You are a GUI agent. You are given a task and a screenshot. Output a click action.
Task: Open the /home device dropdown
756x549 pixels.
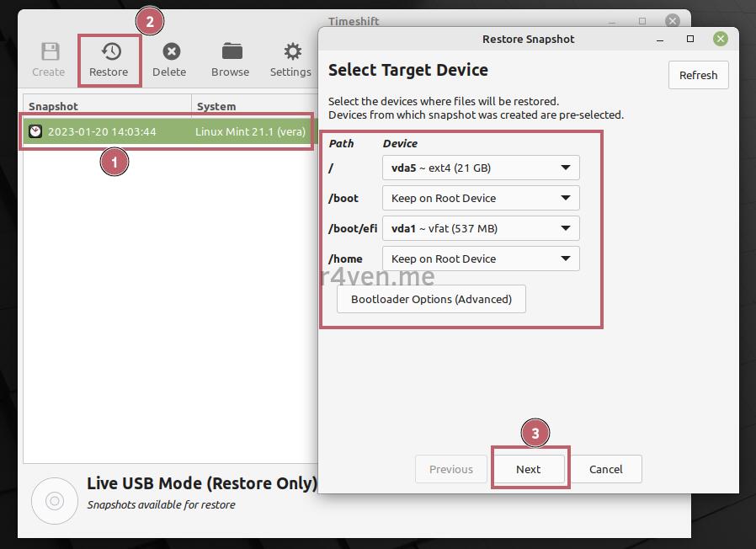481,259
